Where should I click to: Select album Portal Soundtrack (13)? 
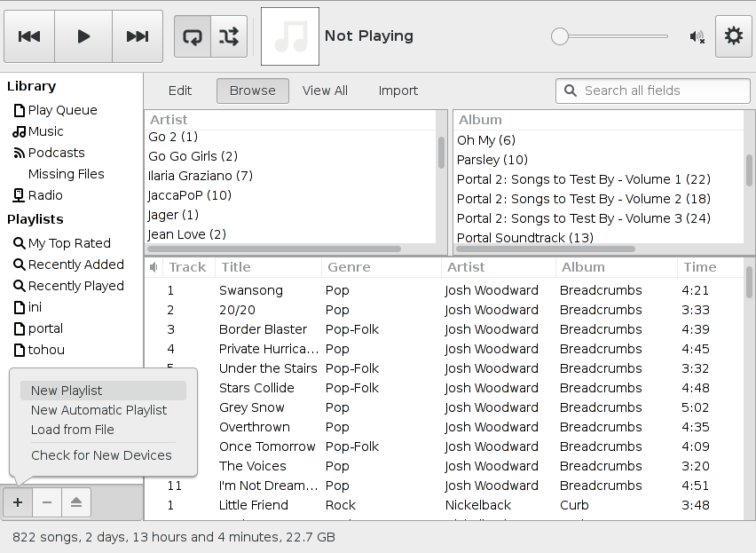pos(598,238)
